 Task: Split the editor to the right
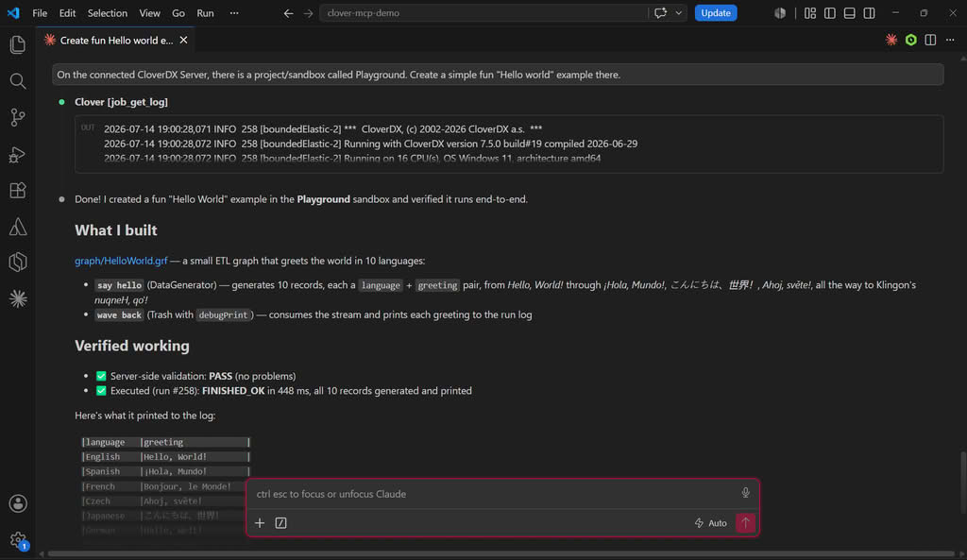pos(930,40)
